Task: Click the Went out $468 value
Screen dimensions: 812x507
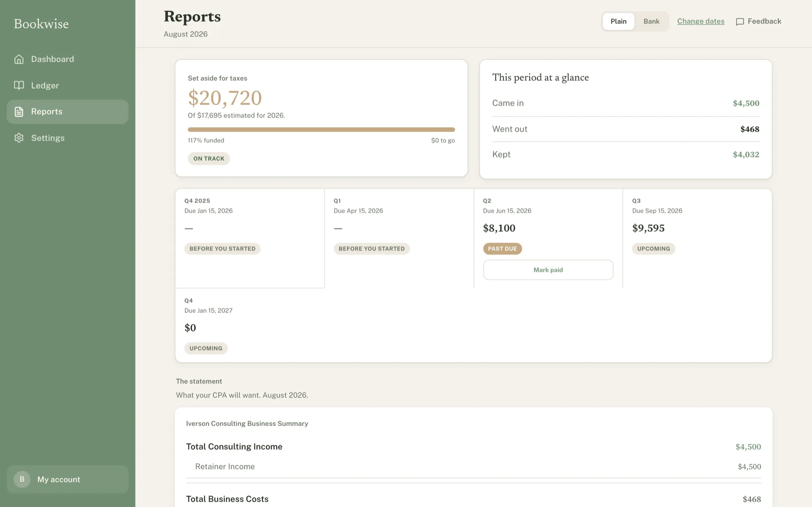Action: [x=749, y=129]
